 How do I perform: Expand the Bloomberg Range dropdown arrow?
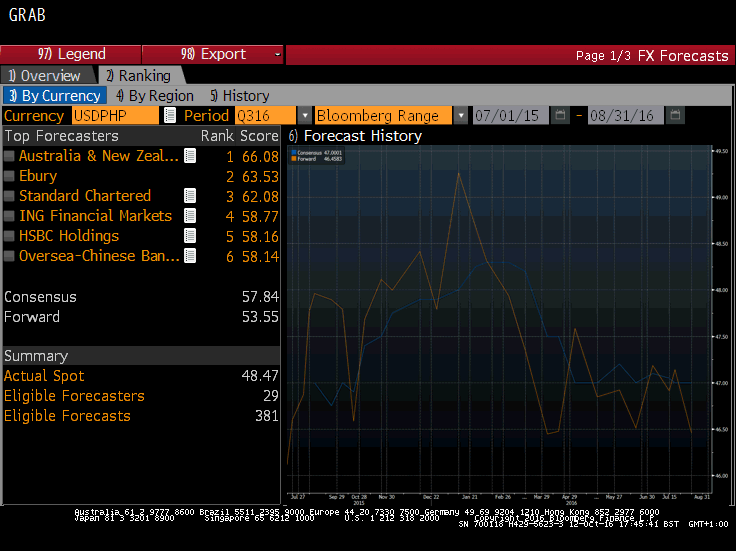(x=461, y=115)
